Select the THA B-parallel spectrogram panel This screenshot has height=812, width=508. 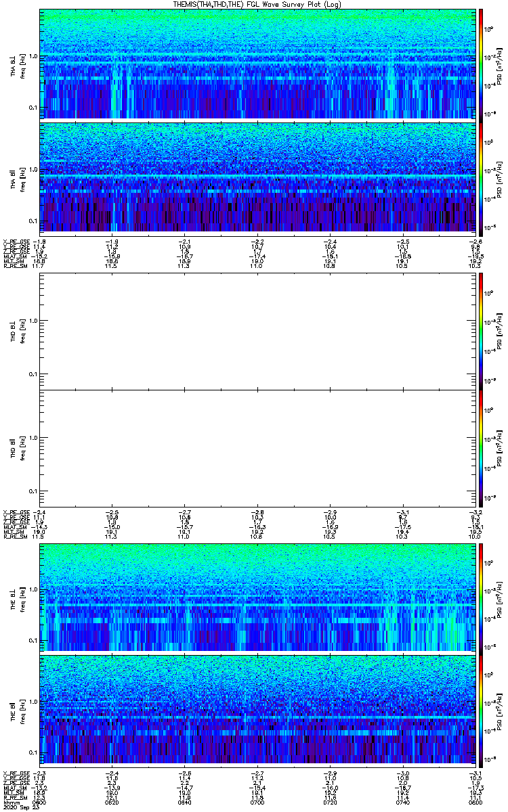click(257, 177)
